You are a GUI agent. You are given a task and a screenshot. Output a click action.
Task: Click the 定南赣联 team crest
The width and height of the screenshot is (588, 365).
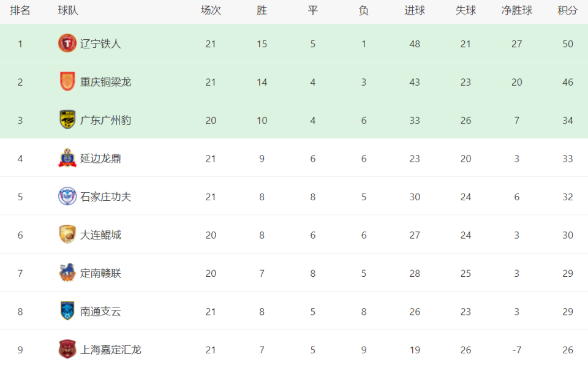(x=67, y=273)
